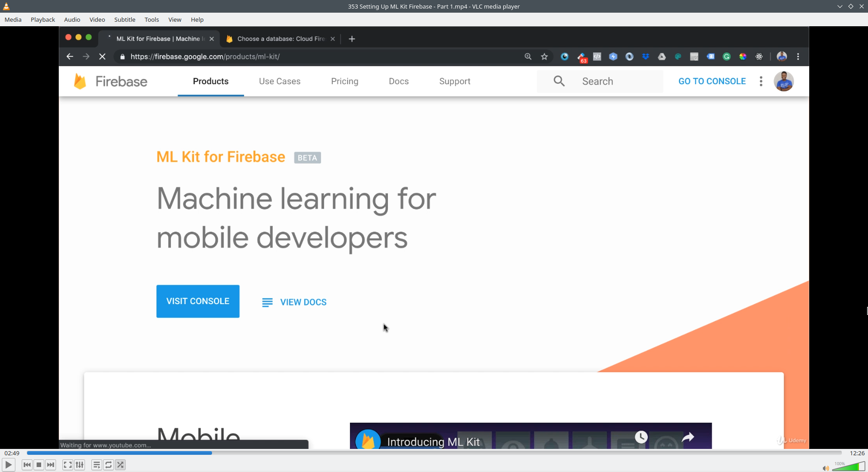Click the browser back arrow
The height and width of the screenshot is (472, 868).
tap(70, 57)
